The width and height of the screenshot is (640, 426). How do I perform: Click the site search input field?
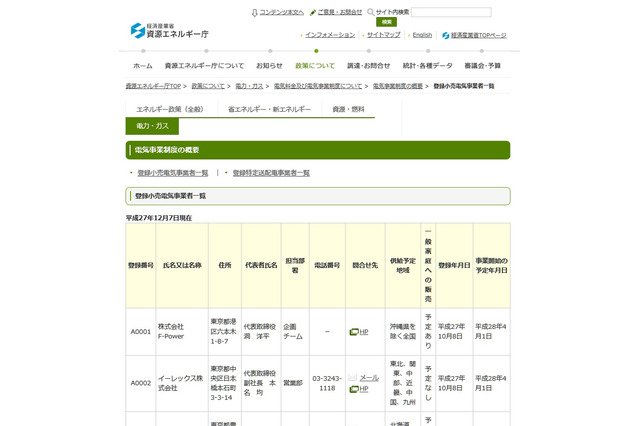tap(451, 12)
